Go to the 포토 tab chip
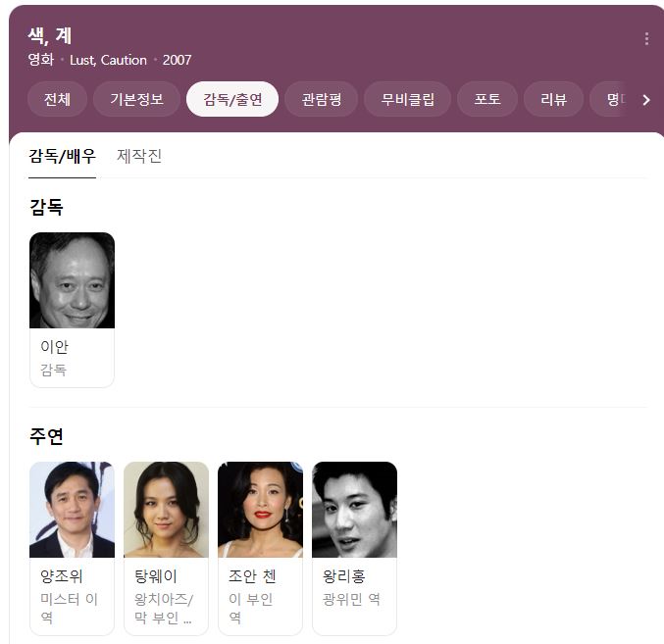 coord(487,99)
